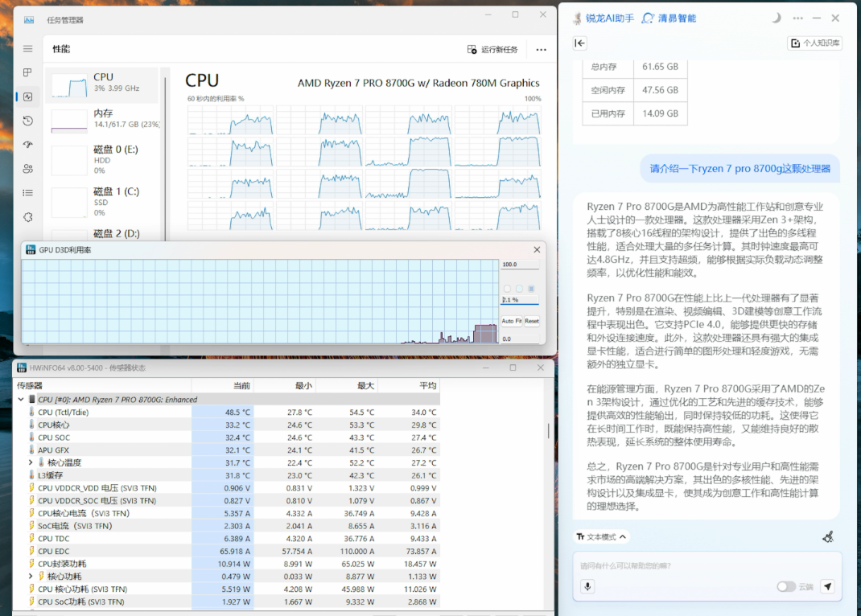Select the third graph style option in GPU window

coord(531,288)
